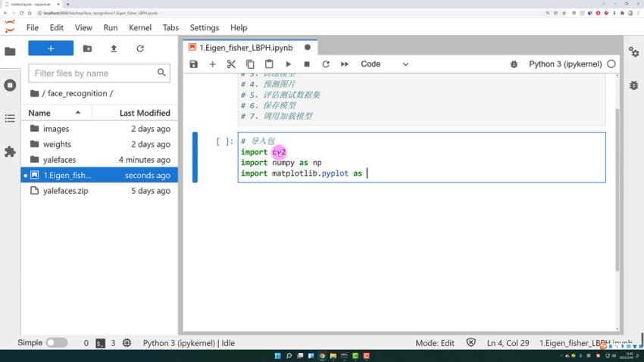
Task: Open the yalefaces folder in the file browser
Action: 59,160
